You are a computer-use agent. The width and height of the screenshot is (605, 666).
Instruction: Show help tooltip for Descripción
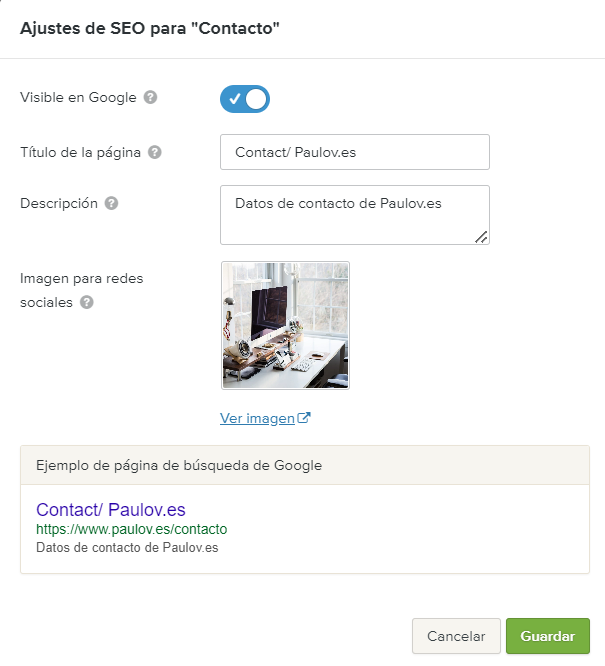coord(111,203)
